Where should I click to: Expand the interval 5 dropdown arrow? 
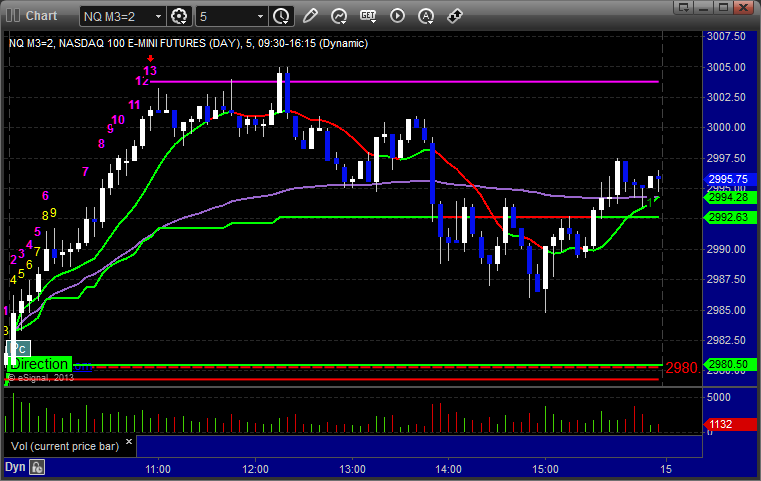click(x=260, y=17)
